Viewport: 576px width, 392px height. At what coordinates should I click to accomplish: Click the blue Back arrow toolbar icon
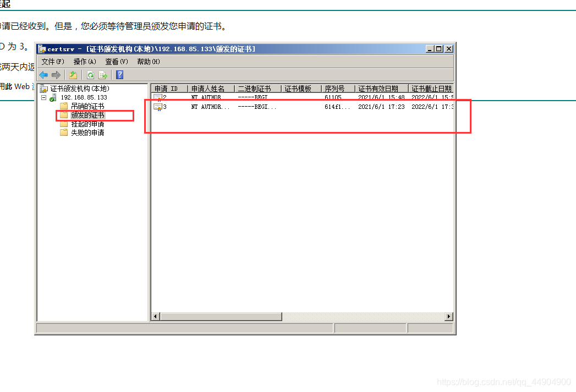(43, 75)
